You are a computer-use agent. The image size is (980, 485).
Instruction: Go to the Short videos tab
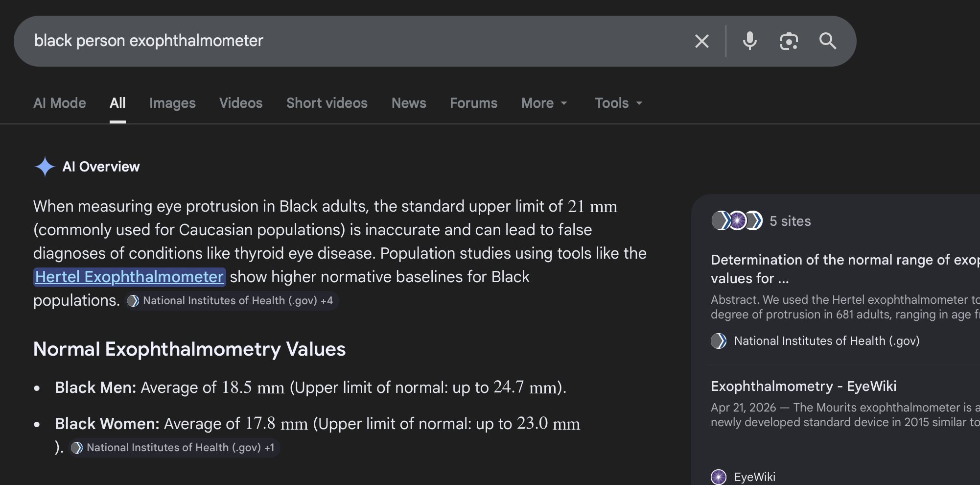[x=327, y=103]
